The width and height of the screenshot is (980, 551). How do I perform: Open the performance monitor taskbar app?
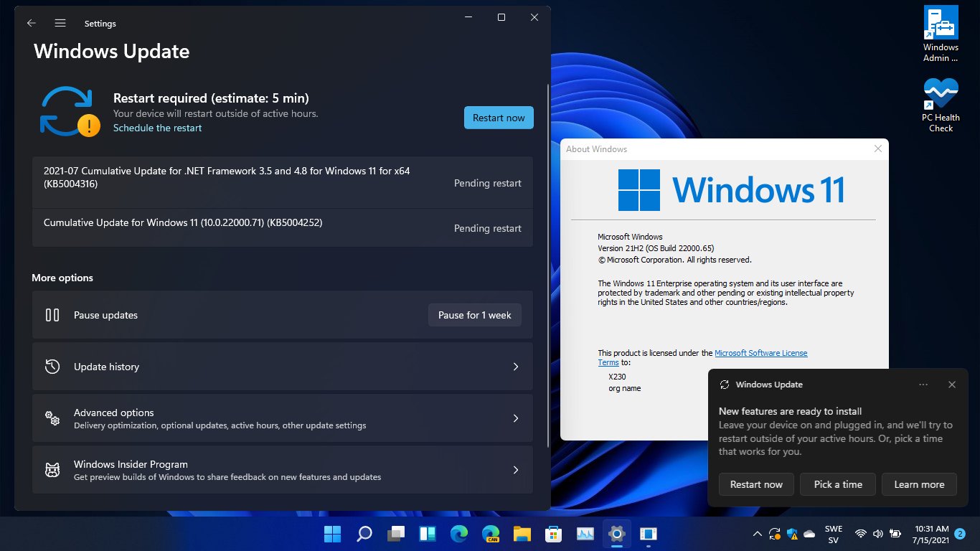pyautogui.click(x=585, y=534)
